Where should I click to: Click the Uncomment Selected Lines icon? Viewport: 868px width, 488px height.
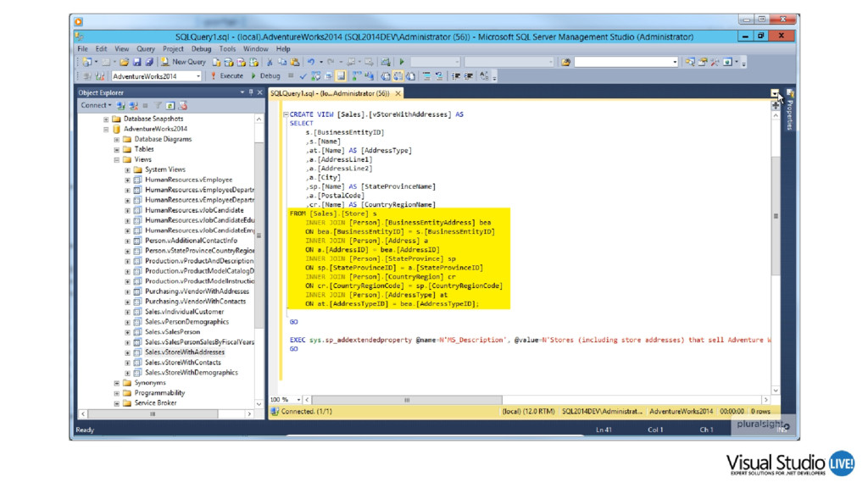click(x=439, y=76)
